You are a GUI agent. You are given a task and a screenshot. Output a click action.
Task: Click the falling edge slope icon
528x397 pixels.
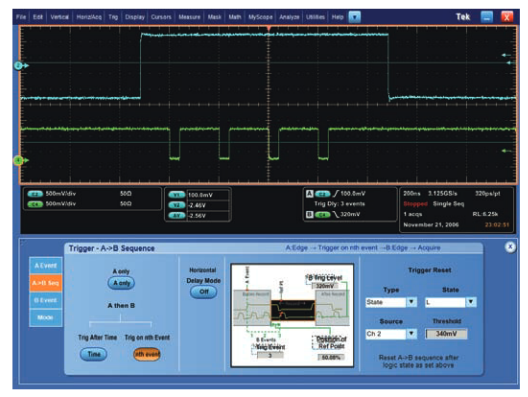click(x=336, y=214)
